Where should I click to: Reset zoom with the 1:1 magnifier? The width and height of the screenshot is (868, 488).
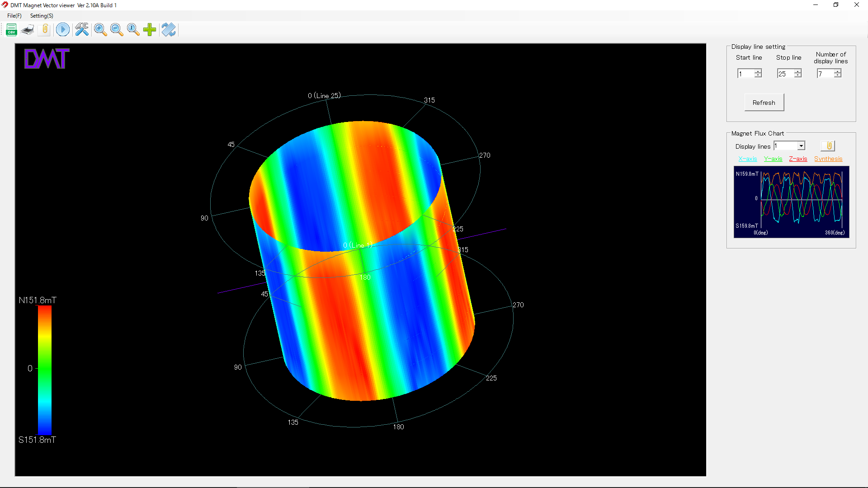point(133,30)
